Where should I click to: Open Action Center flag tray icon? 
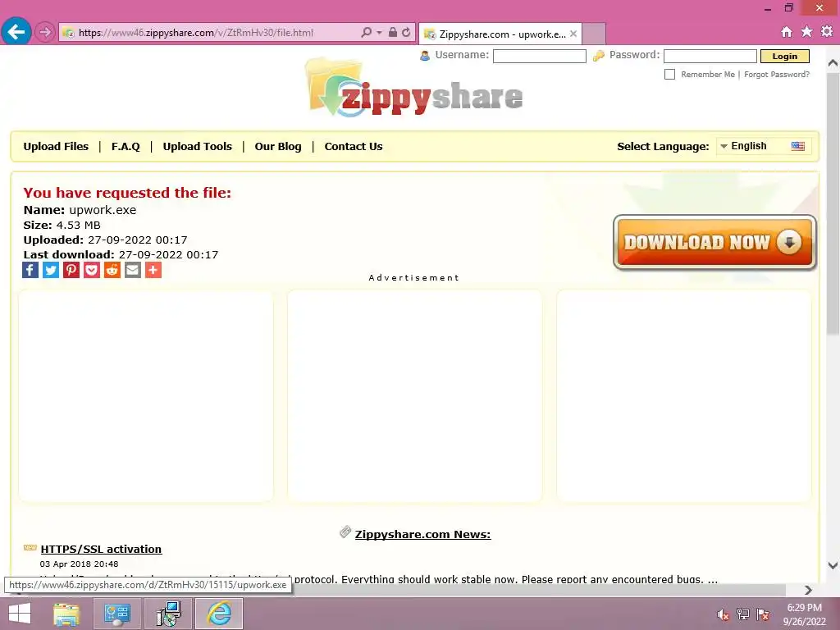763,614
